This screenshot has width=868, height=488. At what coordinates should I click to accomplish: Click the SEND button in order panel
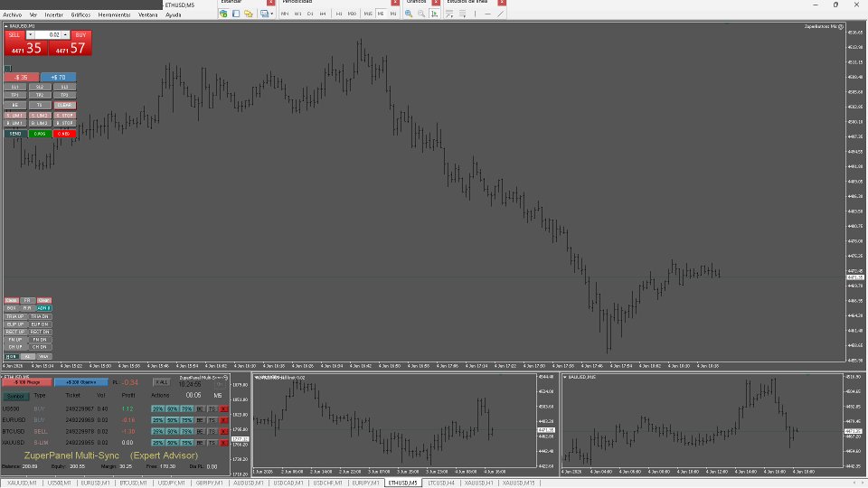(x=15, y=134)
